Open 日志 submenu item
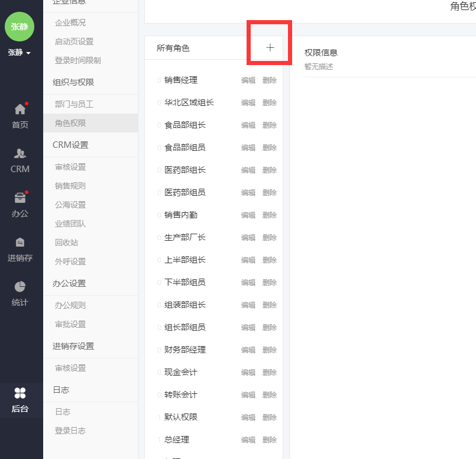Image resolution: width=476 pixels, height=459 pixels. click(63, 412)
